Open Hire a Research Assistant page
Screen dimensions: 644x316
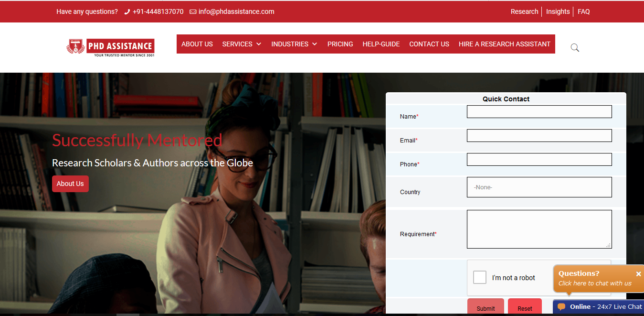coord(505,44)
